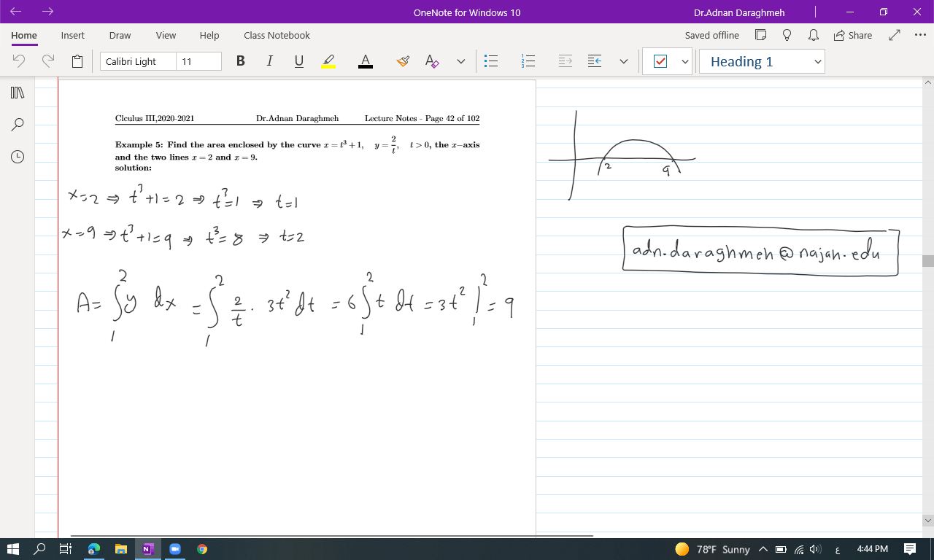Screen dimensions: 934x560
Task: Click the clipboard Paste icon
Action: [x=77, y=61]
